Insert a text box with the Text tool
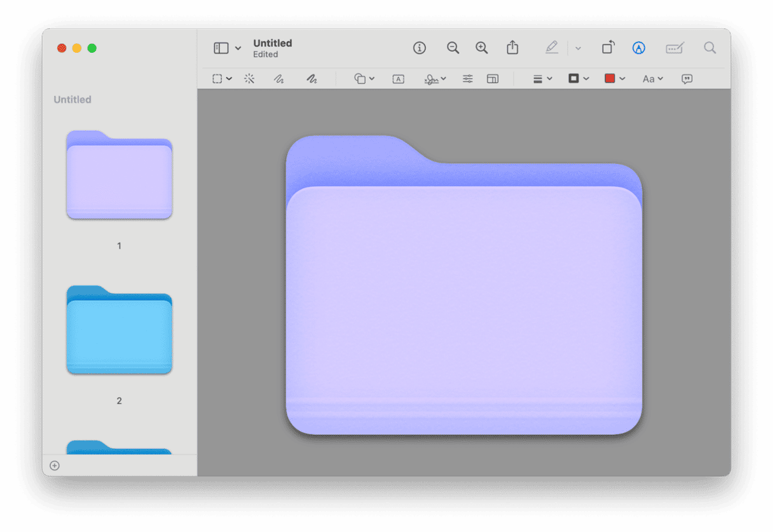This screenshot has height=532, width=773. coord(399,79)
